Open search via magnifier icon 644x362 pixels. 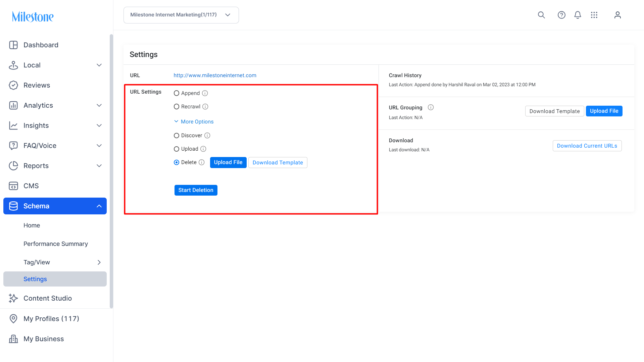(x=541, y=15)
